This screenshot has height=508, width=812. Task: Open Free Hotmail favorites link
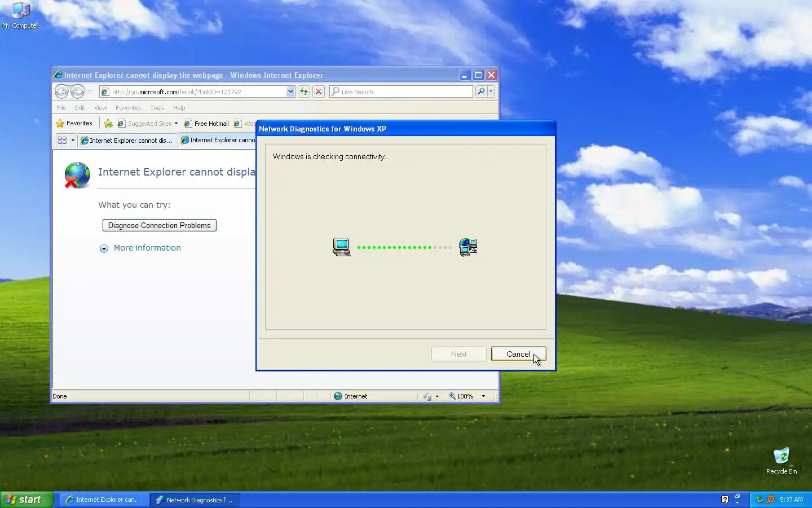click(206, 124)
